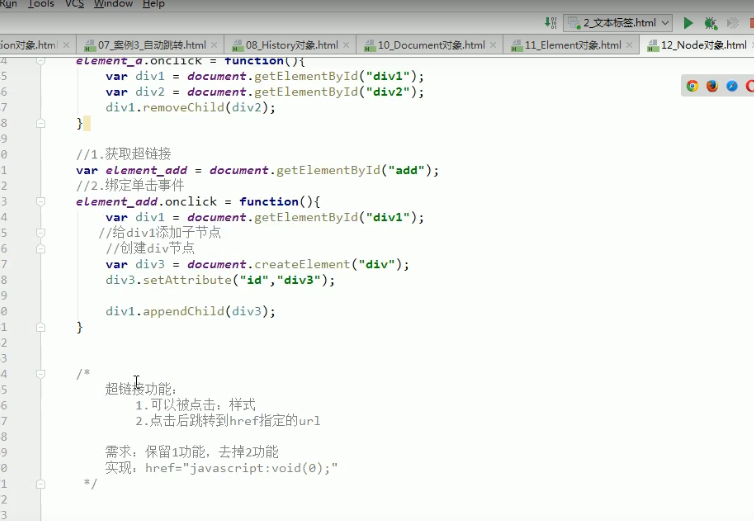Click the 超链接功能: comment text
This screenshot has height=521, width=754.
(x=141, y=389)
